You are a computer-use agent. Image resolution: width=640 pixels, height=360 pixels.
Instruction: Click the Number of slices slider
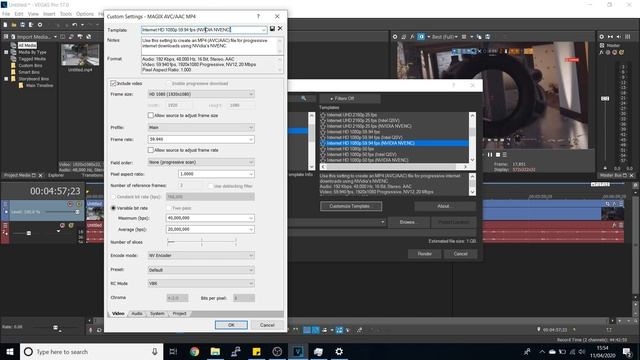click(x=202, y=242)
